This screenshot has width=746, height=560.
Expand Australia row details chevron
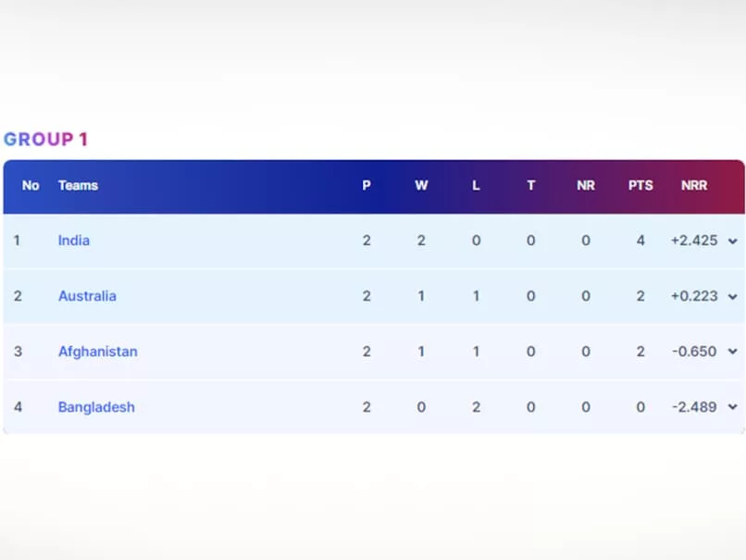(x=733, y=297)
